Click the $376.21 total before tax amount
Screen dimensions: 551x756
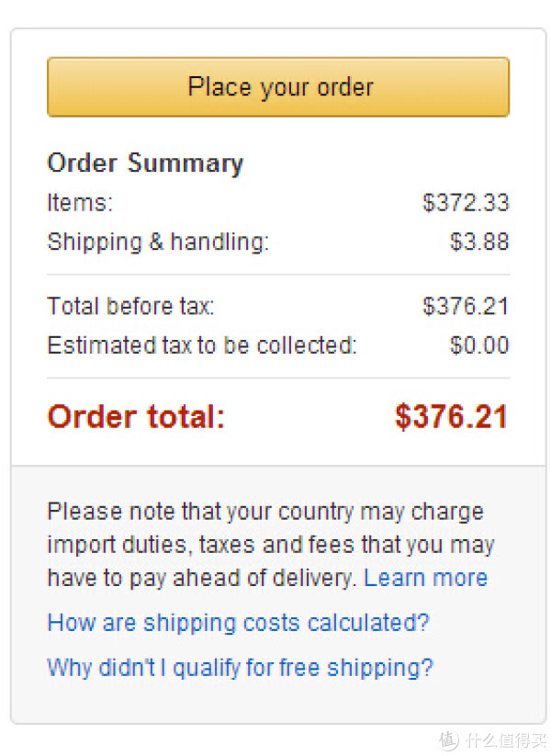click(x=466, y=306)
